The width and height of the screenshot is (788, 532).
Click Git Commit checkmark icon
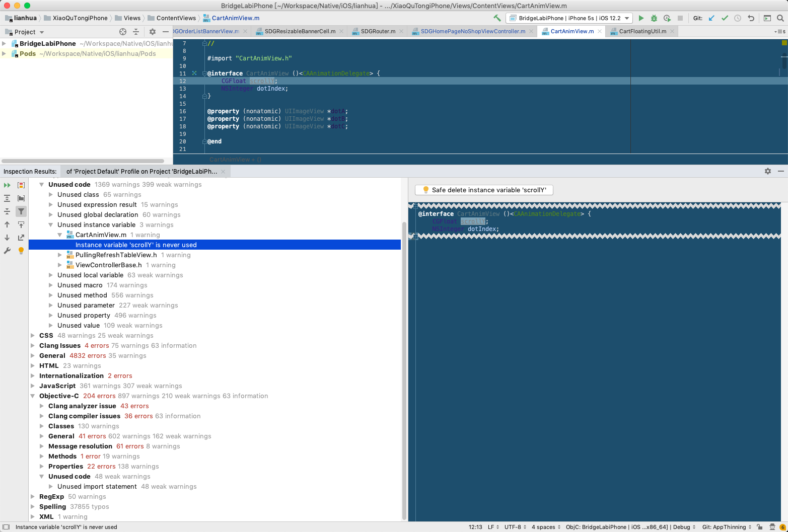(725, 18)
